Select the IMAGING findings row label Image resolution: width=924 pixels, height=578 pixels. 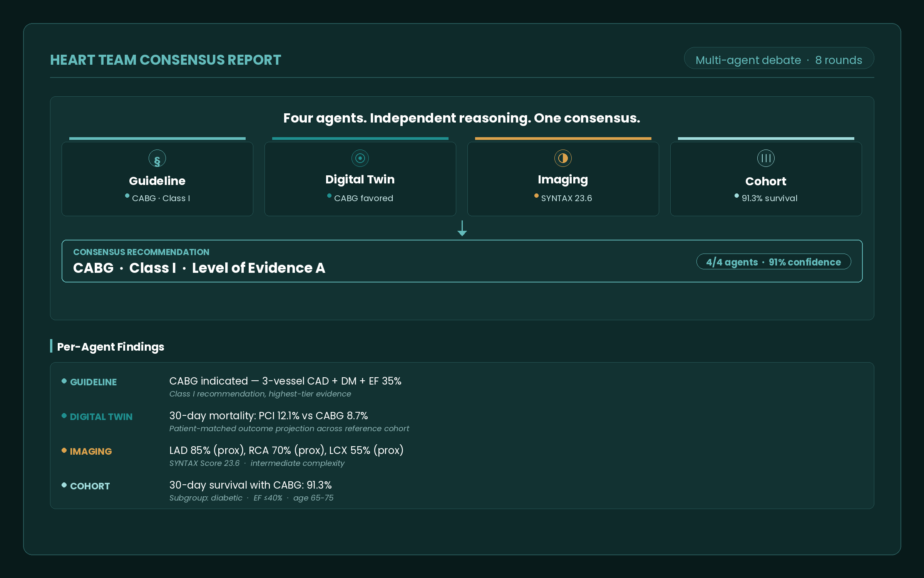point(91,451)
